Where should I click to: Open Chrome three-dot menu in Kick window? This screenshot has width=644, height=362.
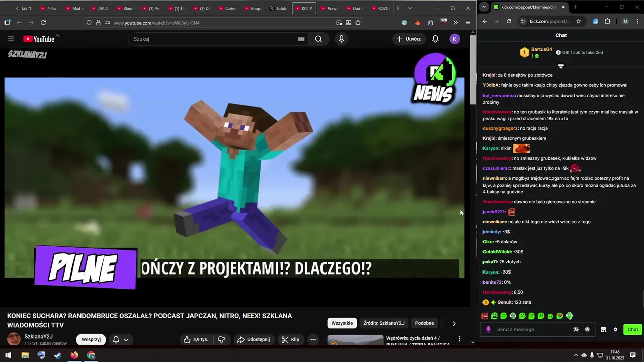point(637,21)
